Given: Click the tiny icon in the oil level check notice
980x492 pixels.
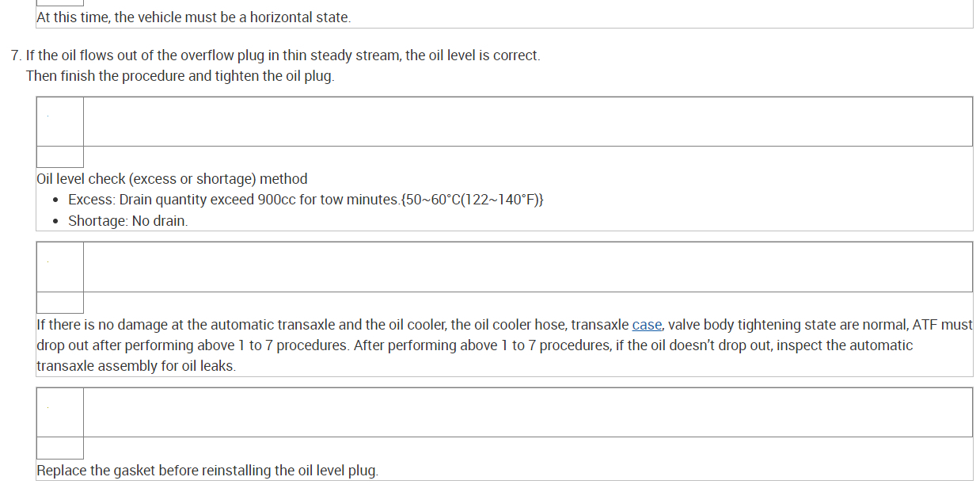Looking at the screenshot, I should (x=47, y=117).
